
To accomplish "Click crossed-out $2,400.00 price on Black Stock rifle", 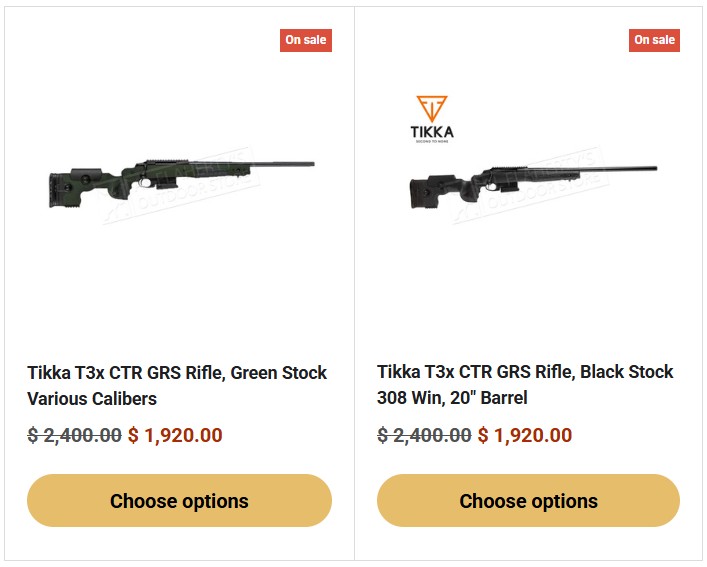I will coord(424,436).
